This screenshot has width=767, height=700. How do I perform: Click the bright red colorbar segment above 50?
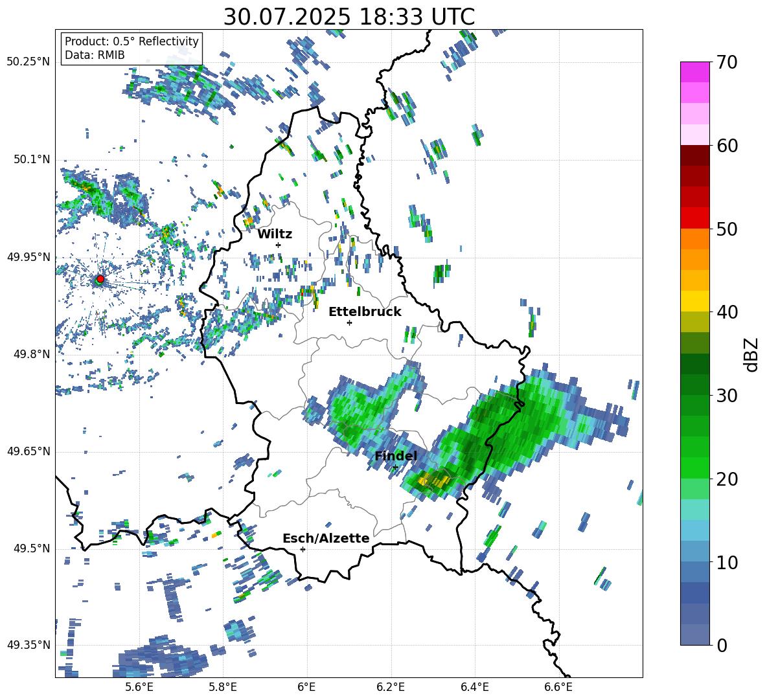694,218
